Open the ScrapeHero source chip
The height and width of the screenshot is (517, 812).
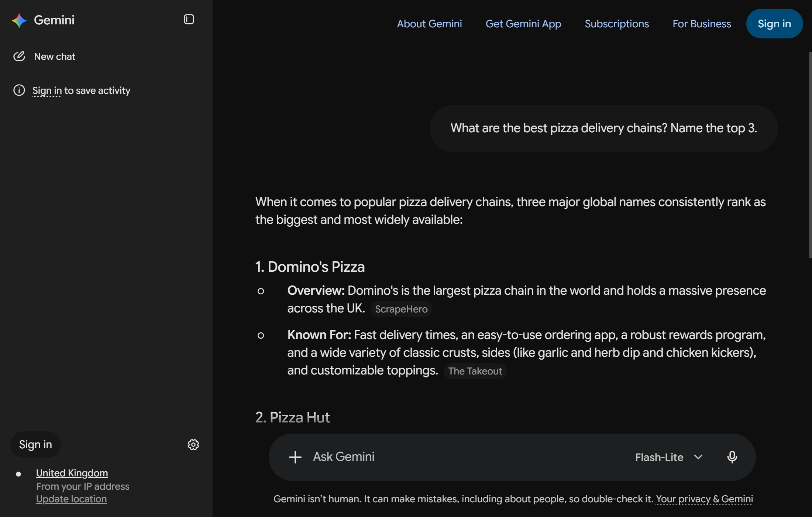[401, 309]
